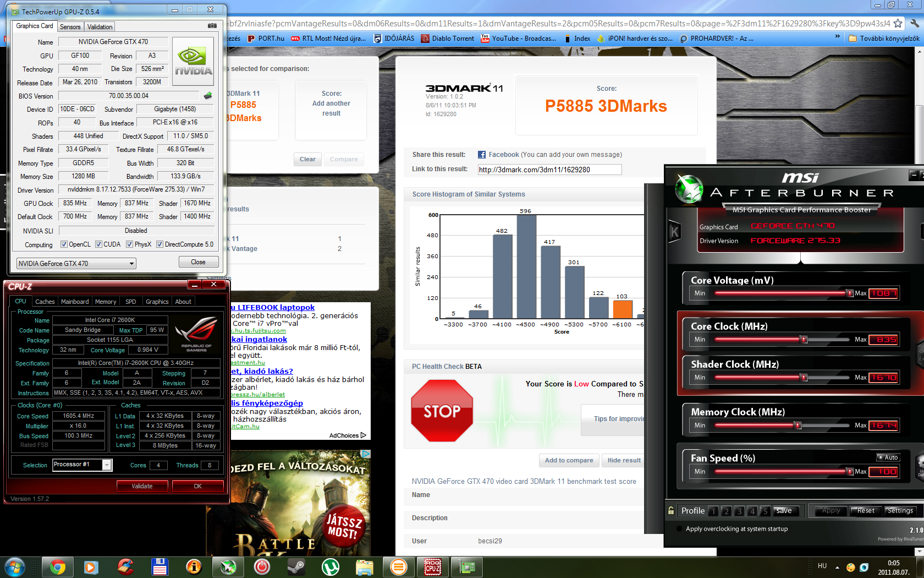
Task: Save the BIOS with GPU-Z chip icon
Action: pyautogui.click(x=208, y=96)
